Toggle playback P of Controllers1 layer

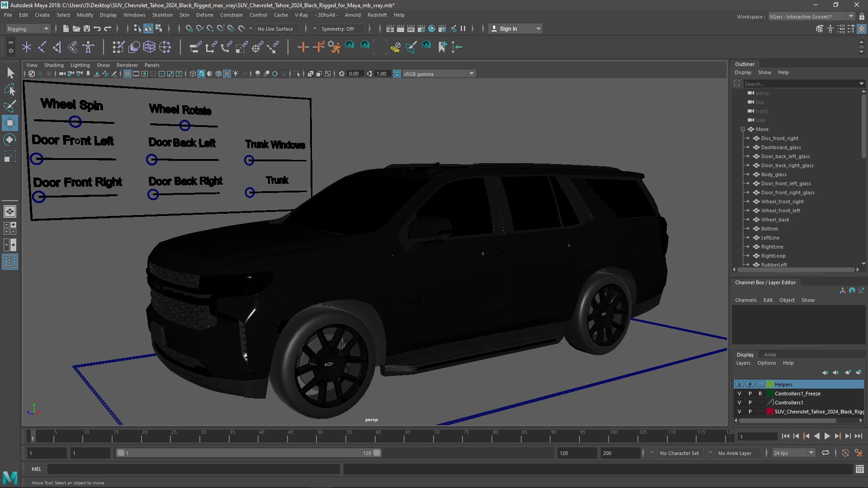(750, 403)
